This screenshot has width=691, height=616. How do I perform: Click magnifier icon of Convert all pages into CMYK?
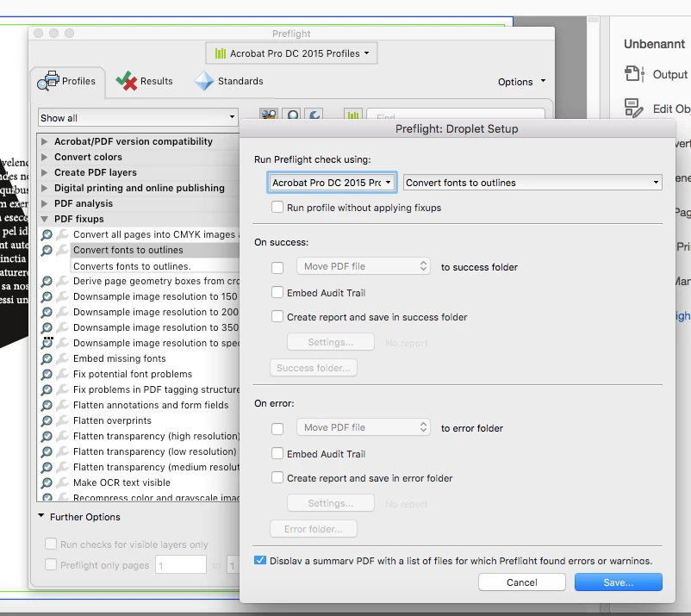click(47, 235)
